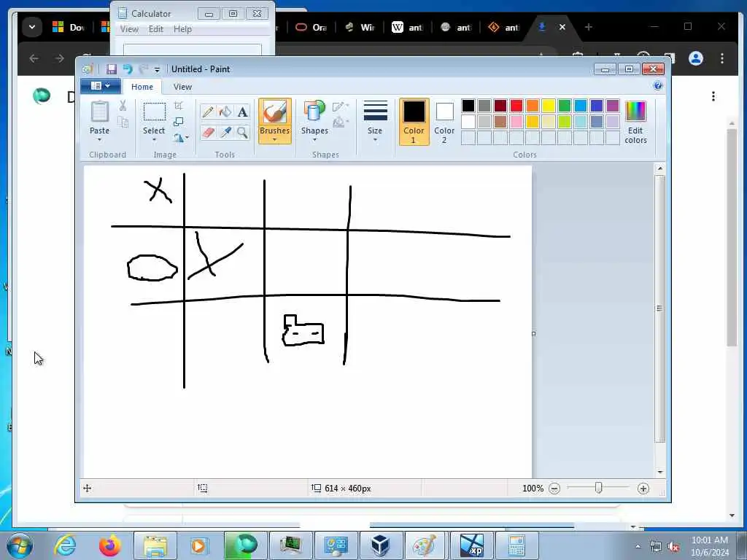Select the Eraser tool
The image size is (747, 560).
208,133
